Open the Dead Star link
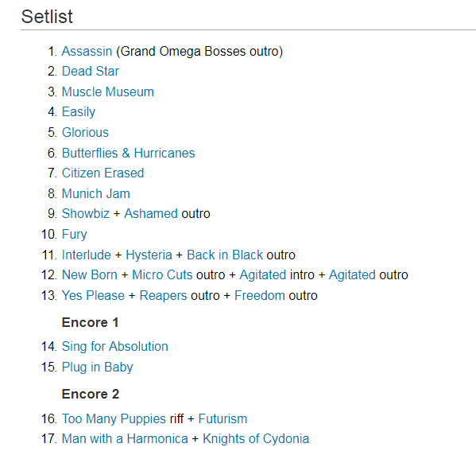Screen dimensions: 476x459 pyautogui.click(x=91, y=71)
